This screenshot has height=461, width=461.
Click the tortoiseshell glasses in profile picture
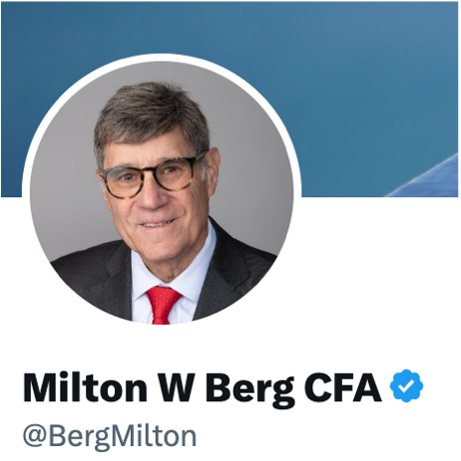click(x=154, y=176)
